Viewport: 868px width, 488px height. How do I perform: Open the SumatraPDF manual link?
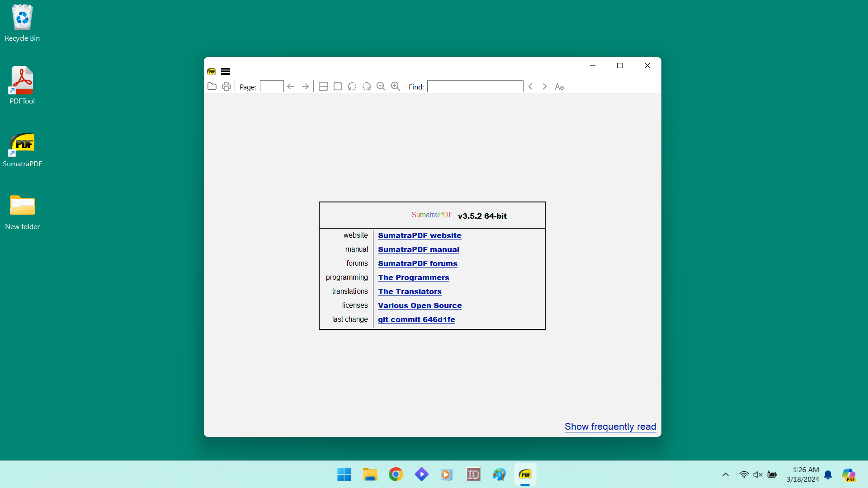click(419, 249)
